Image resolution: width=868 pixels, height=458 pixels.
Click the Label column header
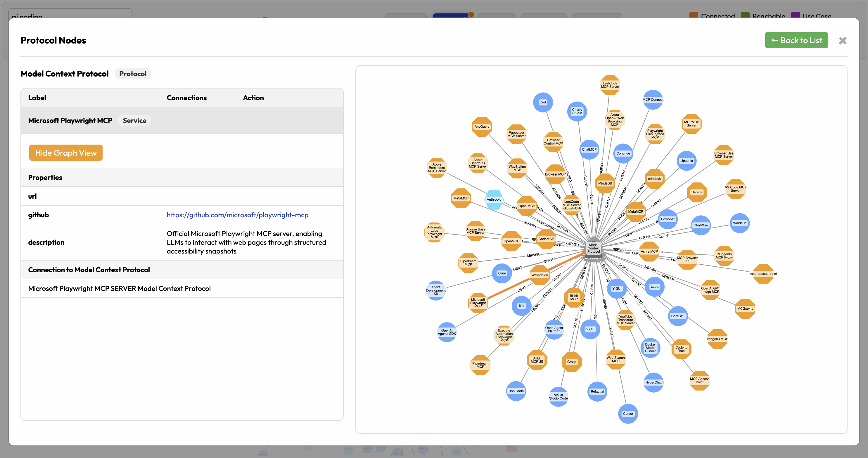(x=37, y=98)
